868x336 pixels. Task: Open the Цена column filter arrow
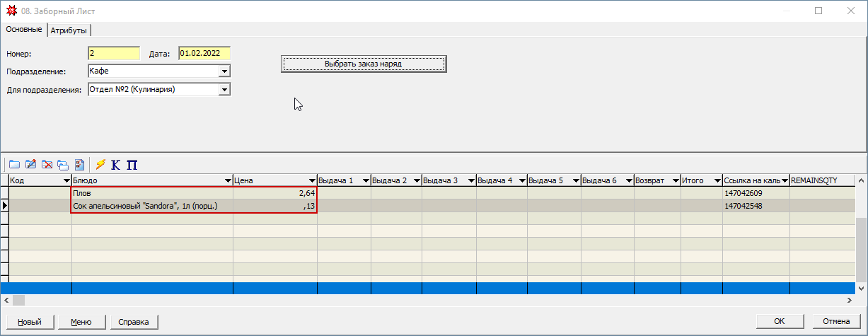tap(311, 181)
